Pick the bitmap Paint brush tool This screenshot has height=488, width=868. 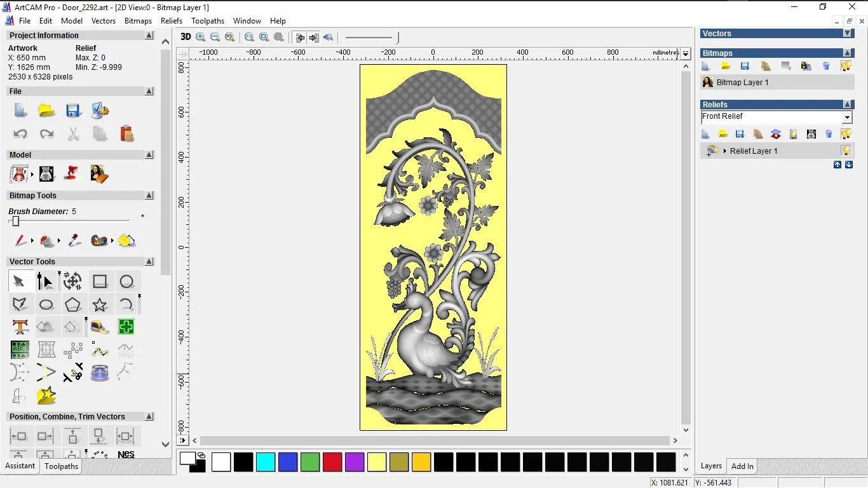tap(20, 241)
